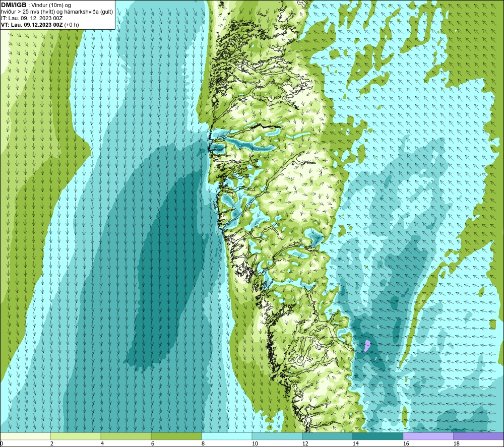The image size is (504, 447).
Task: Click the 0–2 m/s pale yellow legend swatch
Action: (x=25, y=436)
